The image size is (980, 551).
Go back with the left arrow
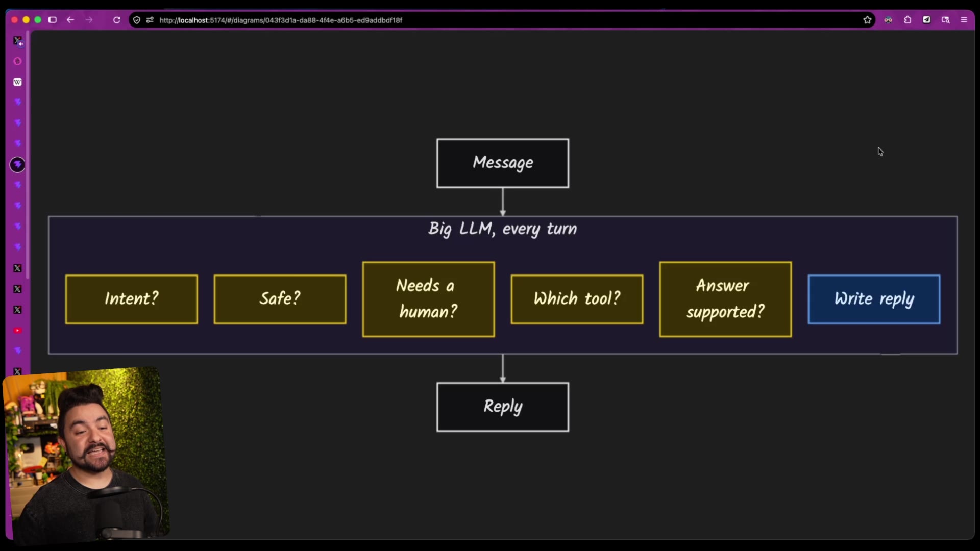[x=70, y=20]
